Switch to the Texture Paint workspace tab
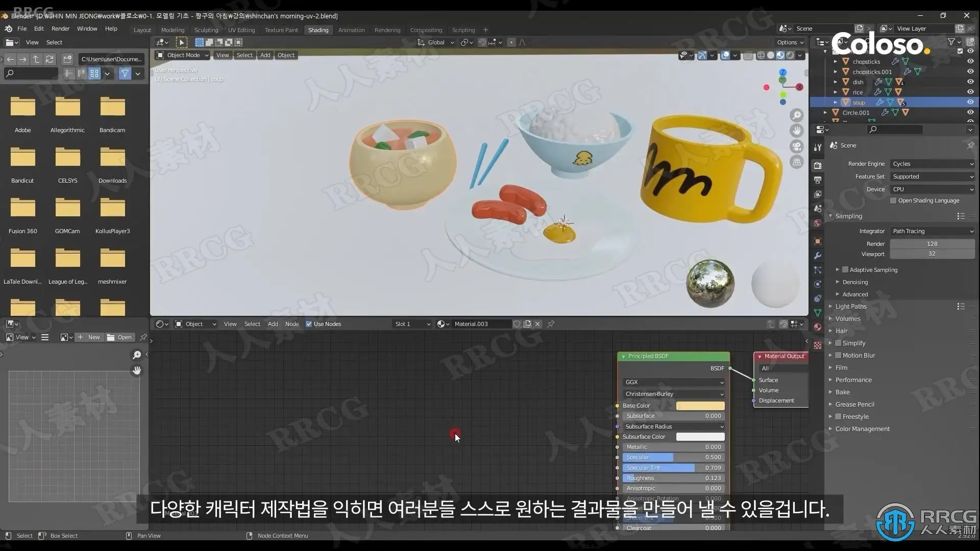Viewport: 980px width, 551px height. click(x=281, y=30)
